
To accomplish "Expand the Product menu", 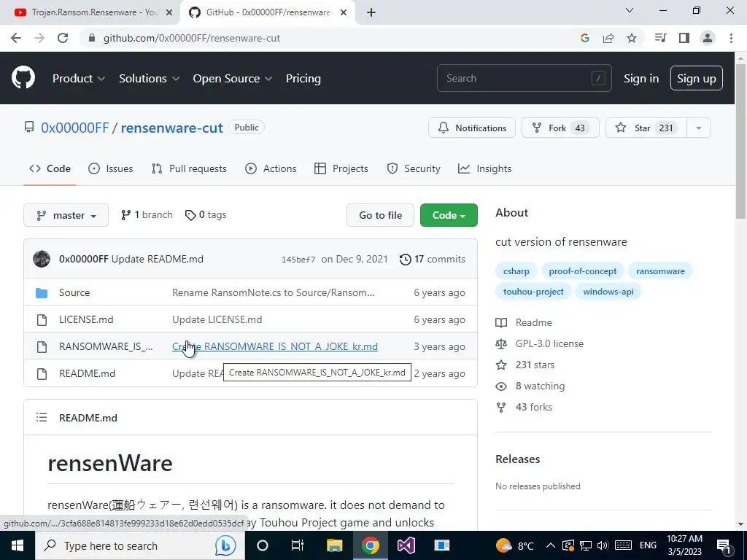I will click(79, 78).
